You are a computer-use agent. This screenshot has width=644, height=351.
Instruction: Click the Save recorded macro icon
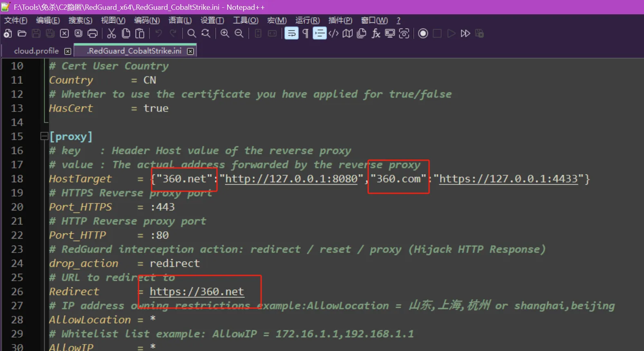(x=480, y=34)
